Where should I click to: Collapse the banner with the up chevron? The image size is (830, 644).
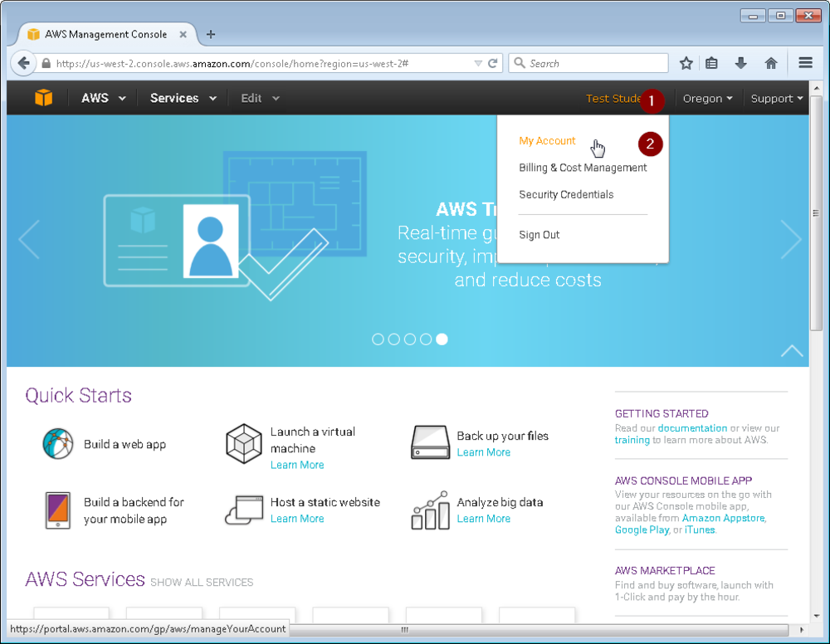click(x=792, y=350)
